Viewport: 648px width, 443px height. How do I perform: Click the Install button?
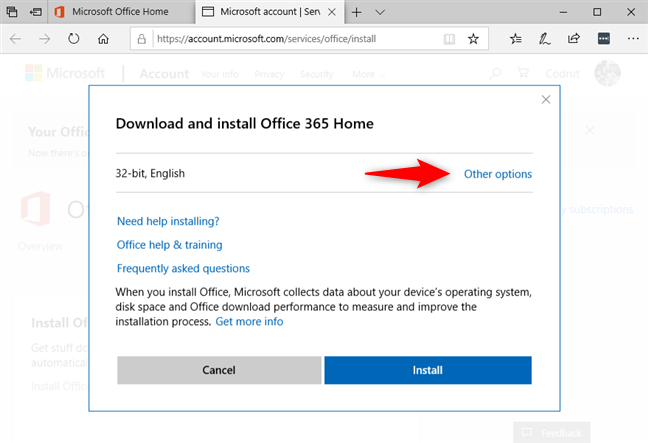(x=428, y=370)
